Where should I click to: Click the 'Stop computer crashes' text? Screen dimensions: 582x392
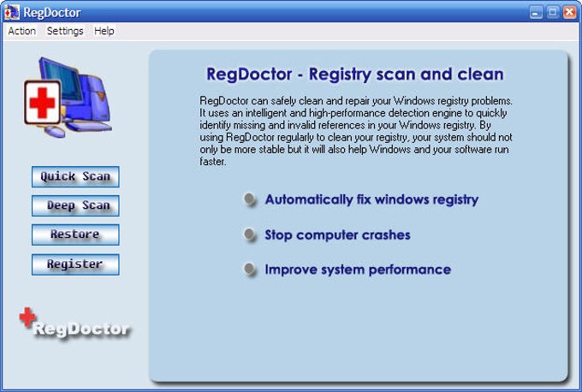coord(337,235)
